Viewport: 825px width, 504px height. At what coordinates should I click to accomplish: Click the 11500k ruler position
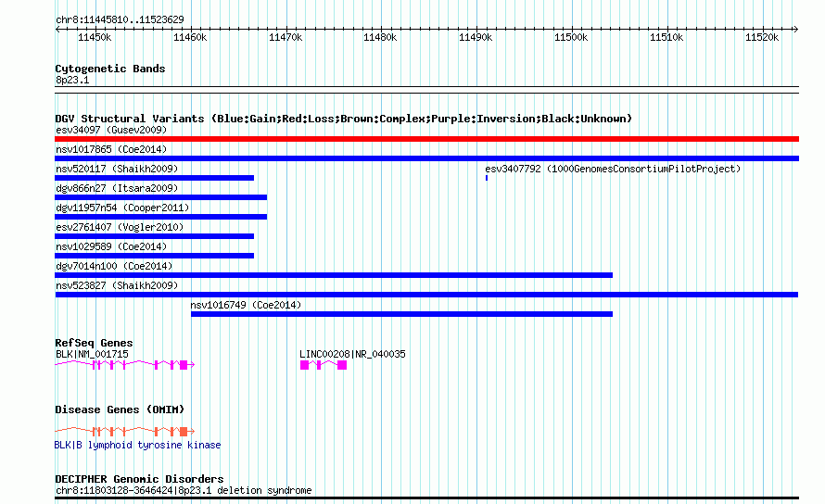point(571,37)
